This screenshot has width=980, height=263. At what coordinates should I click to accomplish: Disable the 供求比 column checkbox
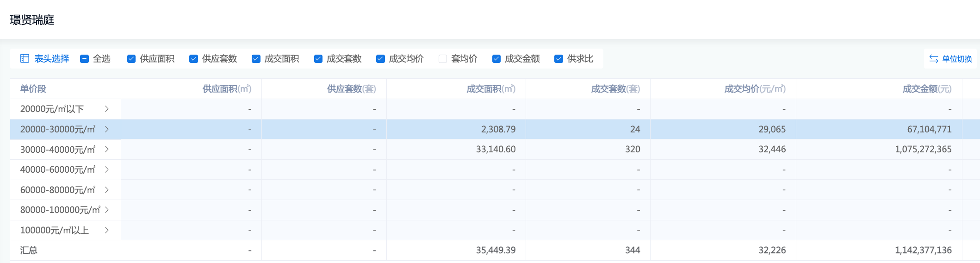click(558, 59)
